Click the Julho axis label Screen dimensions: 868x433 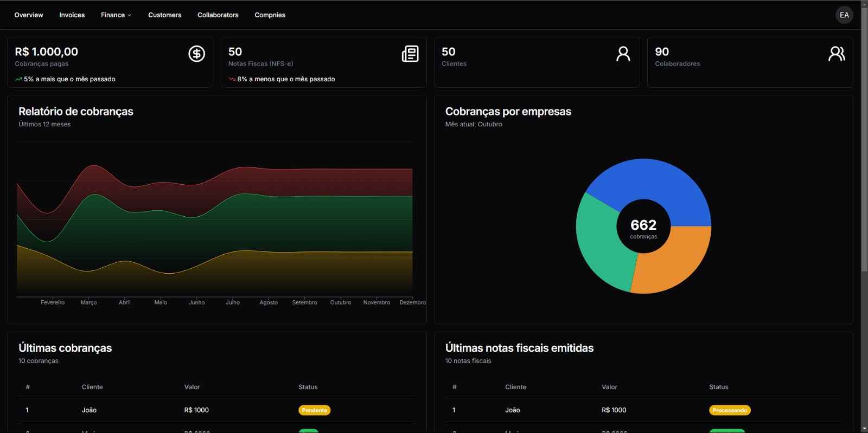pyautogui.click(x=233, y=302)
